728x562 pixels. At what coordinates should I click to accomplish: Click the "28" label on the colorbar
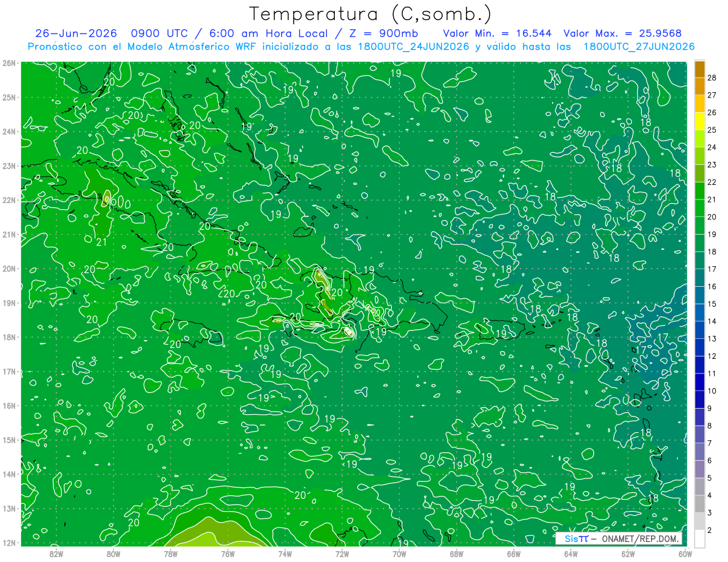click(712, 78)
